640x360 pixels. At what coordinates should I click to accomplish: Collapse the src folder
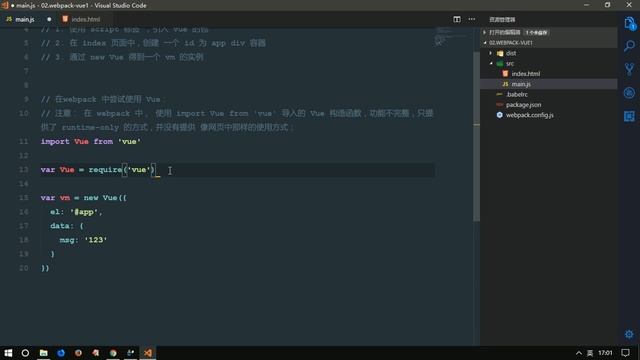(x=491, y=63)
